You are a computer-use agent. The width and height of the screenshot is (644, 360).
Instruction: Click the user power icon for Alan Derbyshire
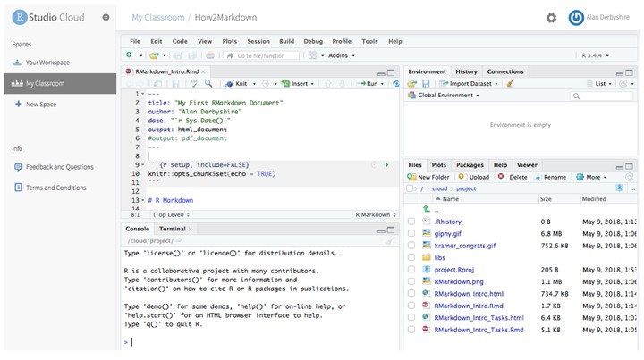click(x=576, y=18)
